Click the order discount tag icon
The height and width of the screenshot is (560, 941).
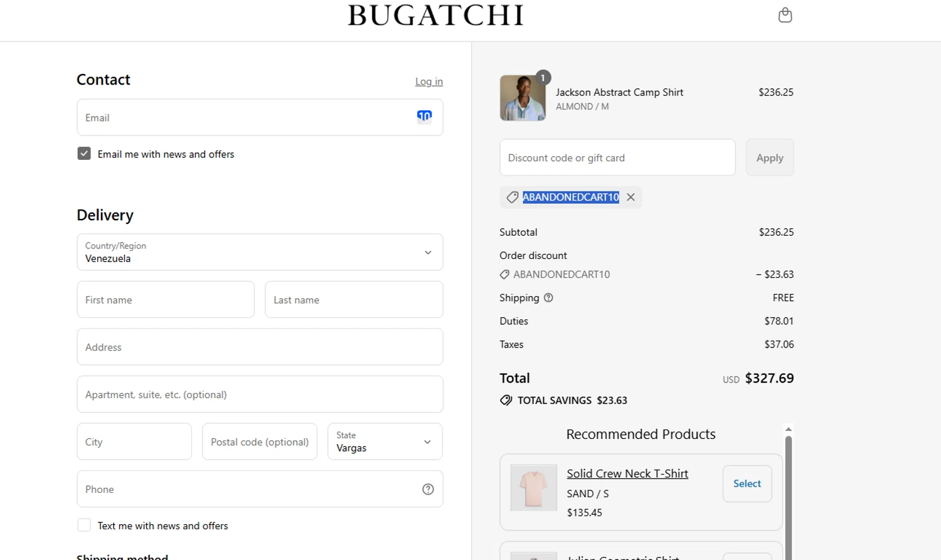(504, 275)
